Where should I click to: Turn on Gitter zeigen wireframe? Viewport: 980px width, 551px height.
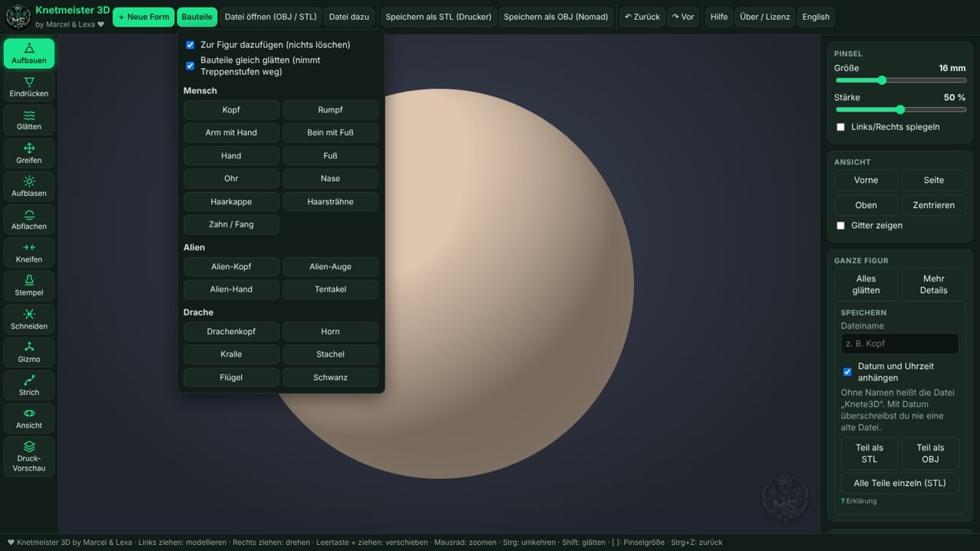[x=841, y=226]
